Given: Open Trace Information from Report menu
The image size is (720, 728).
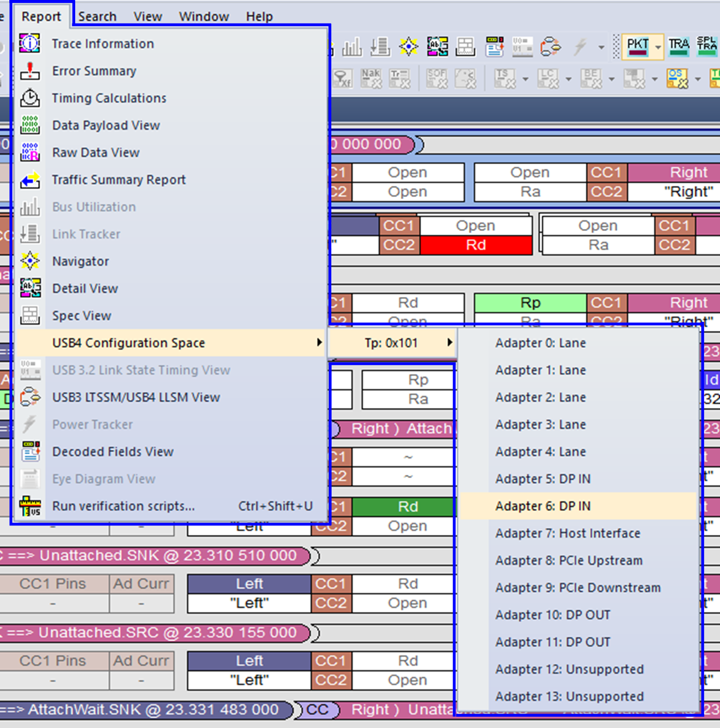Looking at the screenshot, I should coord(103,44).
